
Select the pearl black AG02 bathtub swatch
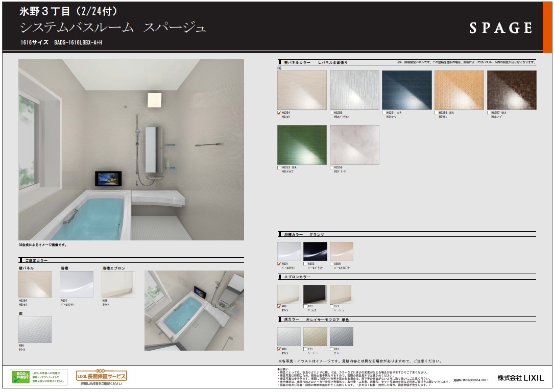315,252
